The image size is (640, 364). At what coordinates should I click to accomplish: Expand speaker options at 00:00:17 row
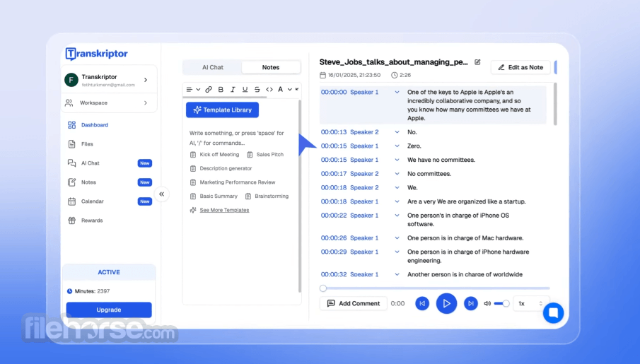tap(397, 174)
